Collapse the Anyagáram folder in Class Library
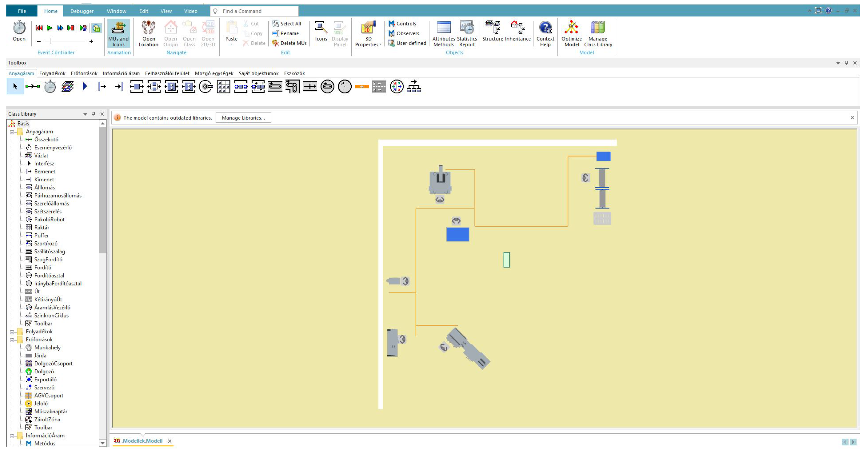This screenshot has width=868, height=460. (x=12, y=132)
